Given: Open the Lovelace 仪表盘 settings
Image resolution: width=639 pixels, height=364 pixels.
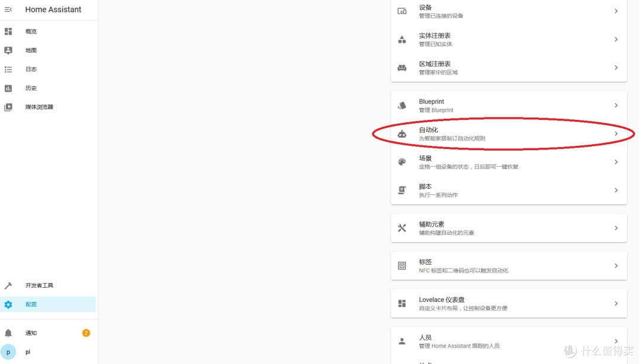Looking at the screenshot, I should 509,303.
